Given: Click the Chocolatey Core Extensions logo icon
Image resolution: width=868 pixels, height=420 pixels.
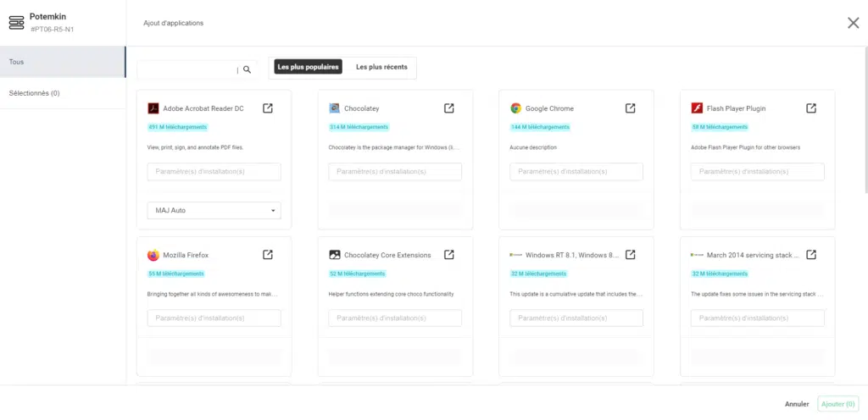Looking at the screenshot, I should coord(334,255).
